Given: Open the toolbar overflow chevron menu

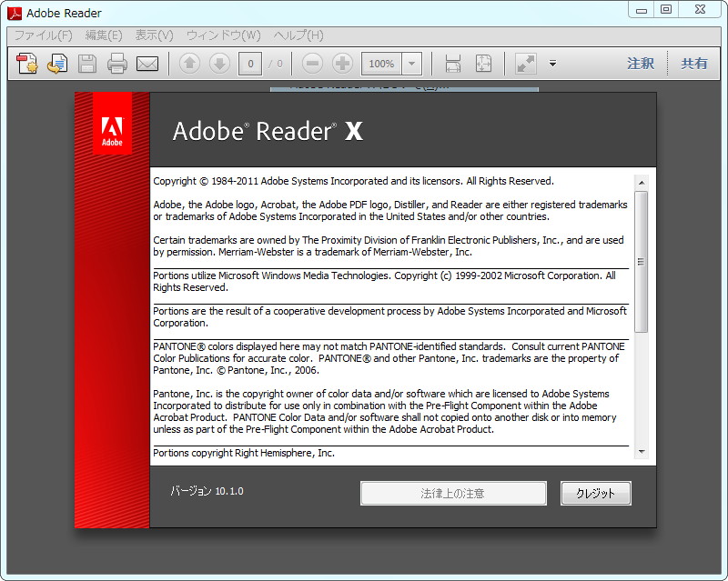Looking at the screenshot, I should 551,64.
